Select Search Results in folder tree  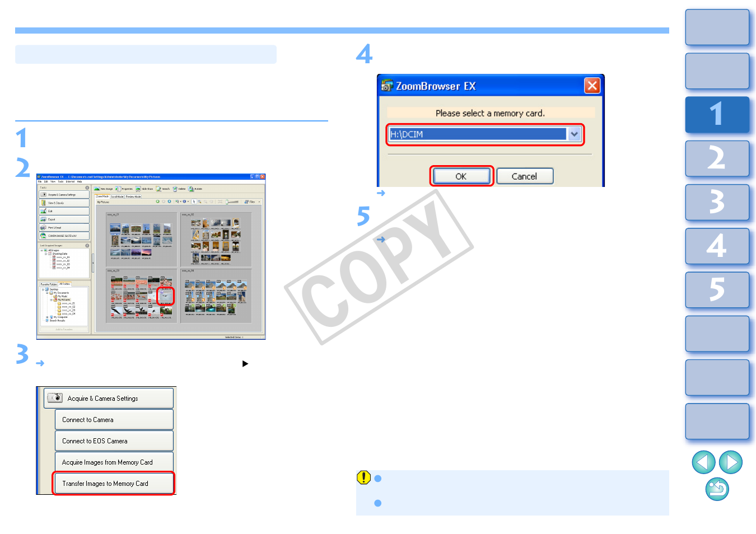click(x=57, y=321)
